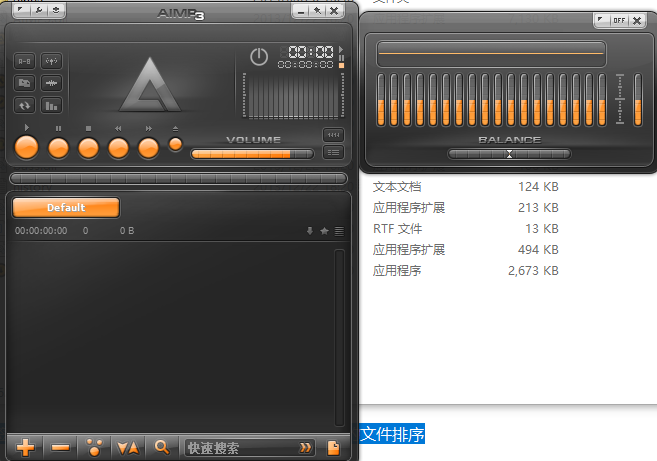
Task: Pause playback with the orange Pause button
Action: coord(58,148)
